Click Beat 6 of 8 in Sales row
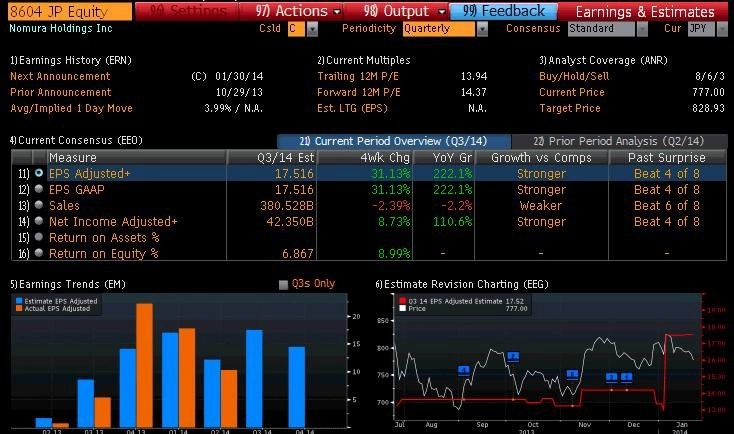This screenshot has height=434, width=734. click(x=667, y=206)
